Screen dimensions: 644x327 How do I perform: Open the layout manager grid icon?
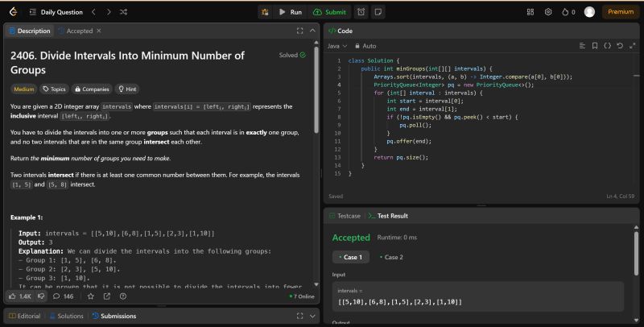pyautogui.click(x=530, y=12)
